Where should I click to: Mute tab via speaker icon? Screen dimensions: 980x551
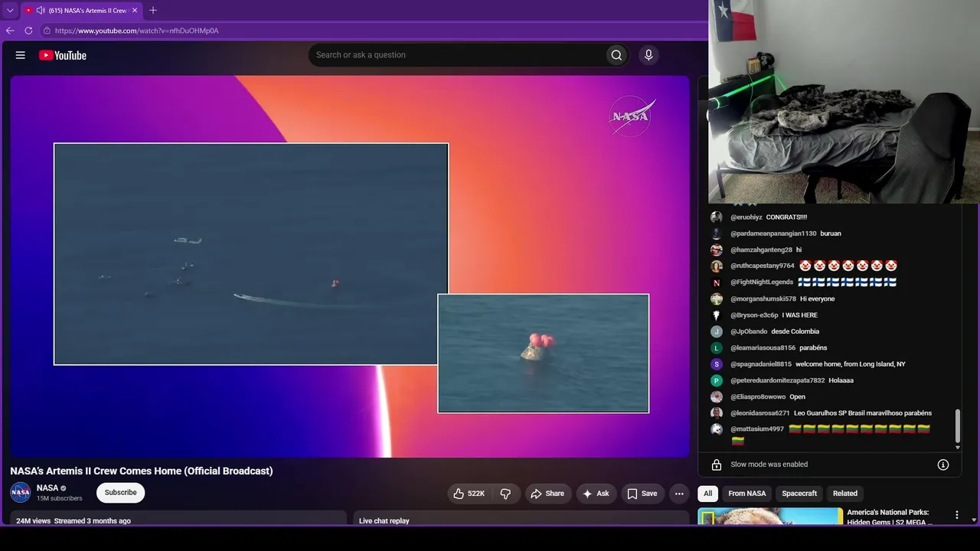coord(41,11)
